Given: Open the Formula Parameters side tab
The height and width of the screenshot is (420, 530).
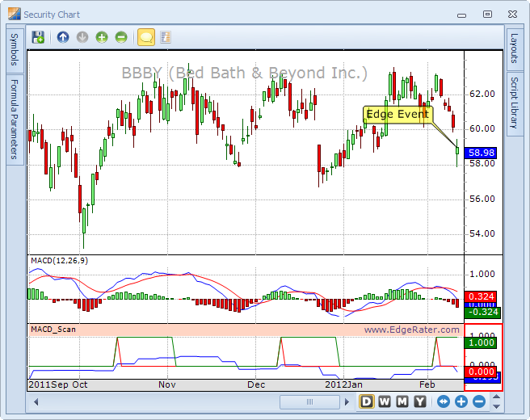Looking at the screenshot, I should [15, 120].
